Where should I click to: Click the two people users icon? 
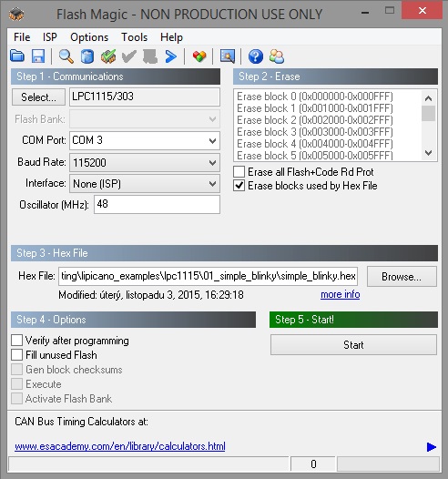(x=277, y=56)
